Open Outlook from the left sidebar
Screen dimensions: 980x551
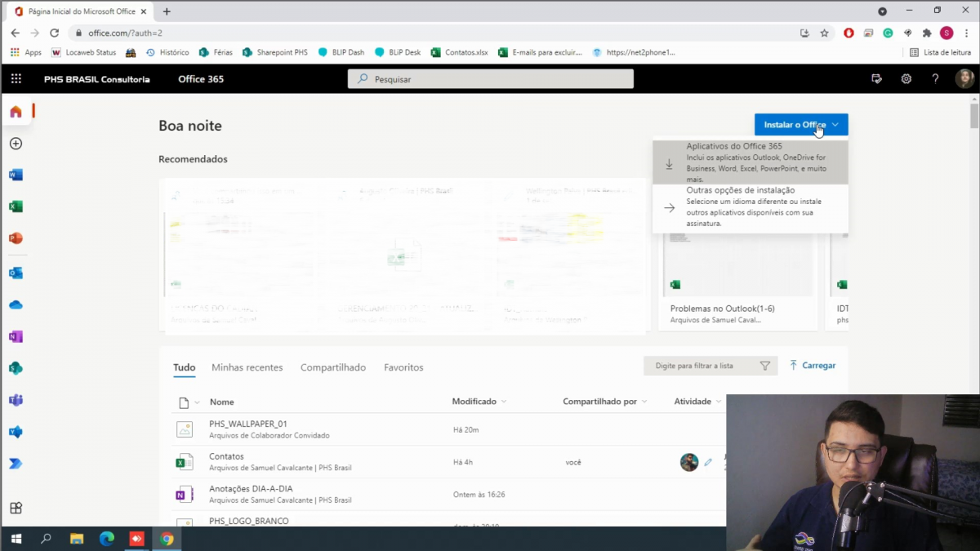click(16, 273)
